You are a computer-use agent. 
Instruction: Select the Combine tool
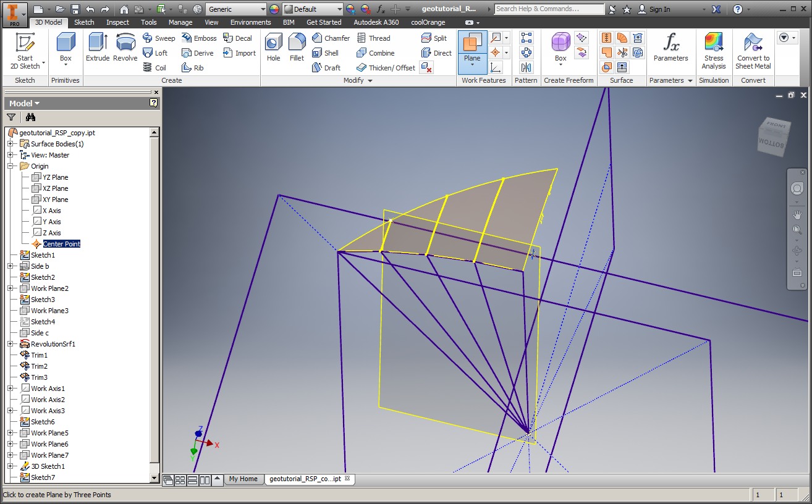point(376,53)
